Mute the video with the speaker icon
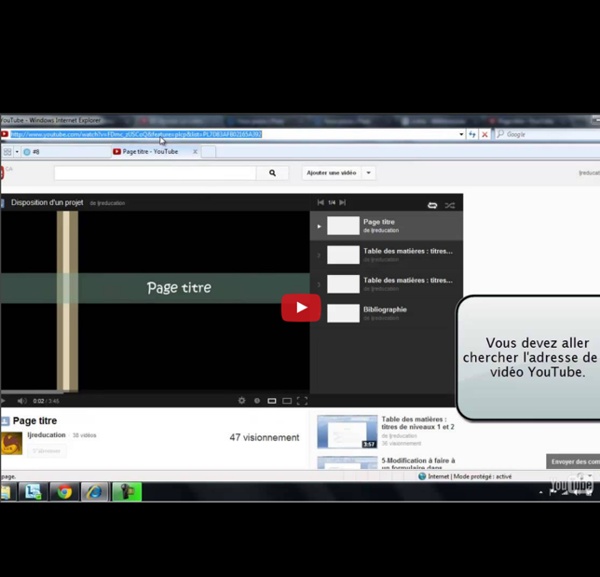Viewport: 600px width, 577px height. pos(22,401)
